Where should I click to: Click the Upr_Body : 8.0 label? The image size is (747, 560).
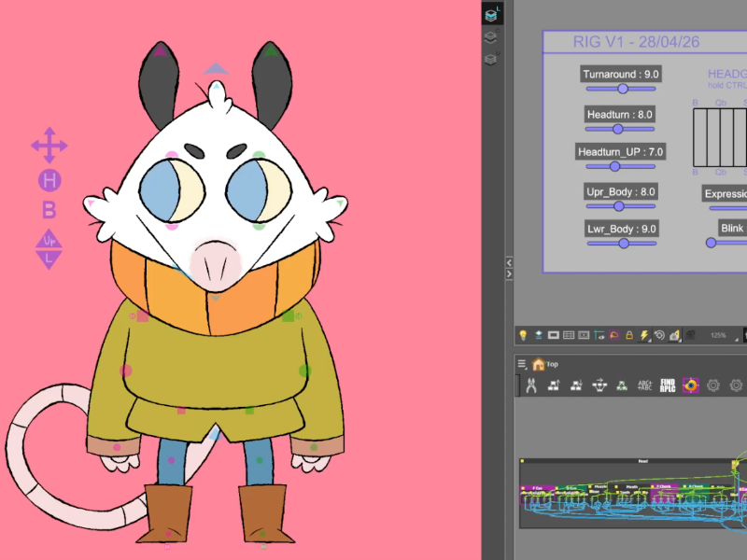click(621, 192)
